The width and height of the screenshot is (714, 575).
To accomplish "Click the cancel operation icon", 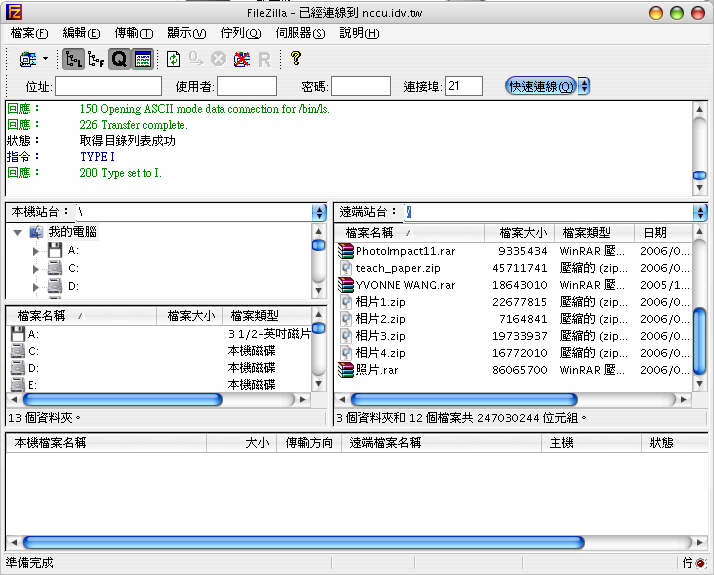I will pos(219,59).
